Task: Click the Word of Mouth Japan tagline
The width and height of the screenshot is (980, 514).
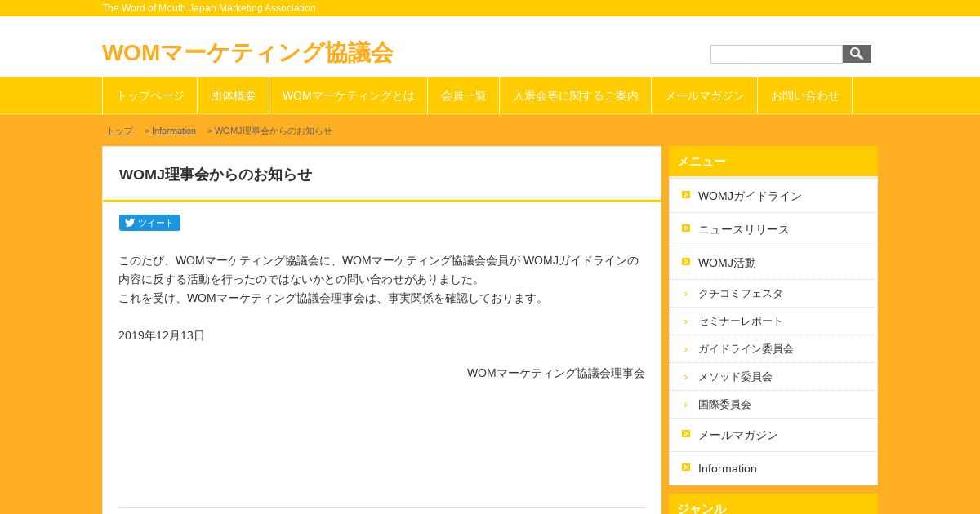Action: coord(209,8)
